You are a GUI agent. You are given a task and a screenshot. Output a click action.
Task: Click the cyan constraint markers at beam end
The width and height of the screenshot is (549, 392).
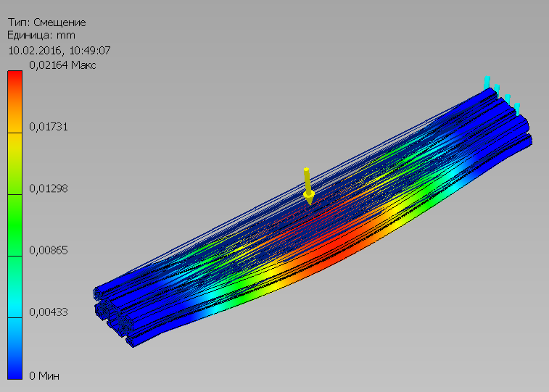(503, 95)
